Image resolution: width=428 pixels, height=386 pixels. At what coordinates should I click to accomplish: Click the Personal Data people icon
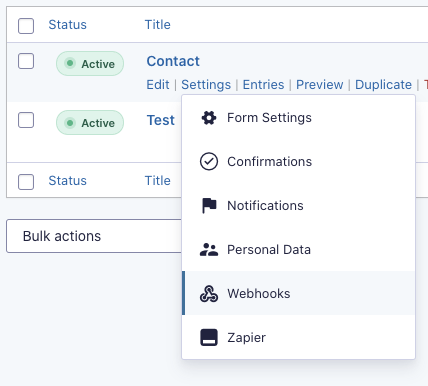(209, 249)
